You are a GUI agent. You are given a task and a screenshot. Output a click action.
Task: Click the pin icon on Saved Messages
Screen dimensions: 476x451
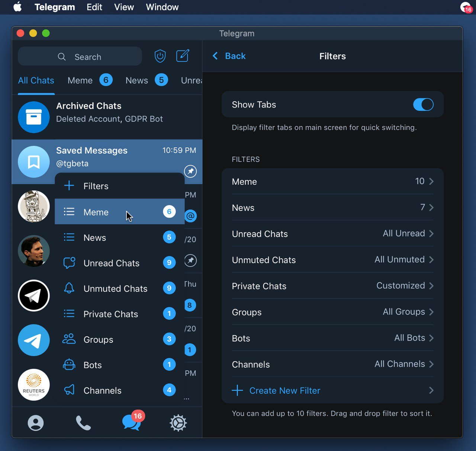tap(190, 171)
